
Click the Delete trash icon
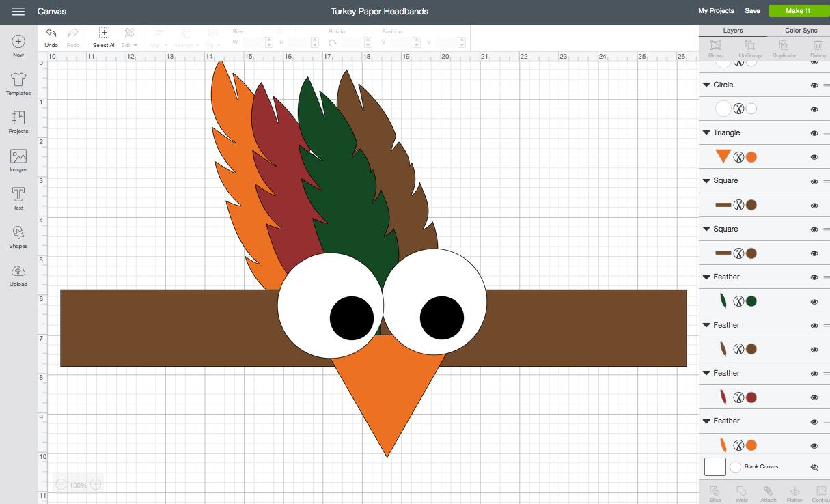click(818, 48)
